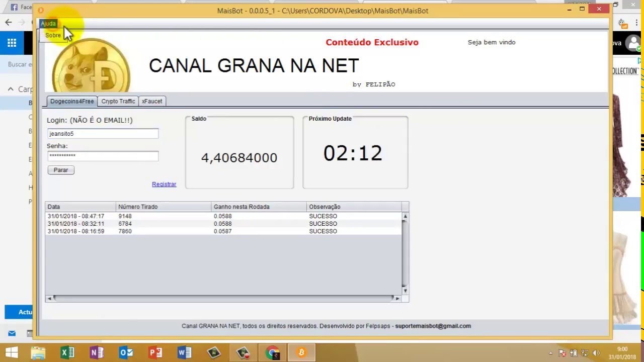Screen dimensions: 644x362
Task: Open the xFaucet tab
Action: (152, 101)
